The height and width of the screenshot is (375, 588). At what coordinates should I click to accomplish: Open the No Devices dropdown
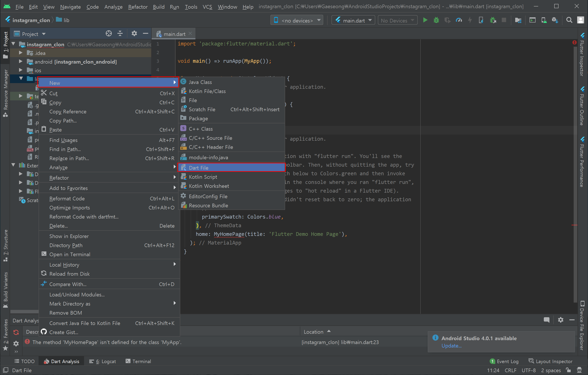pos(398,21)
